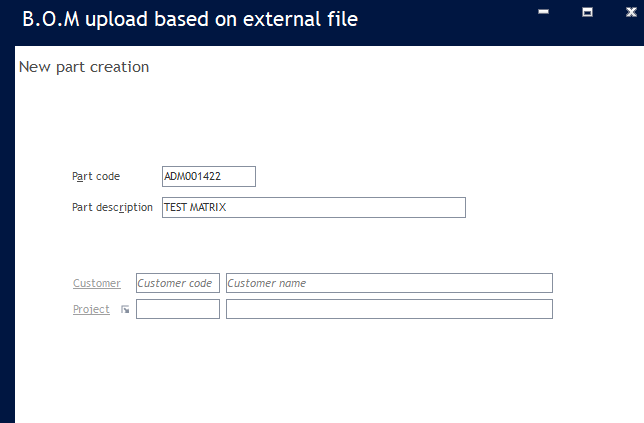The height and width of the screenshot is (423, 644).
Task: Click the Customer link
Action: [x=96, y=283]
